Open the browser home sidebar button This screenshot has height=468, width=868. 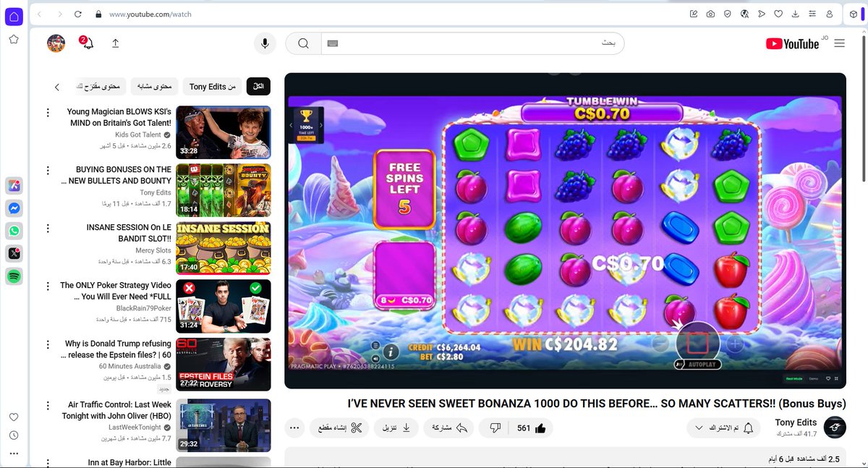pyautogui.click(x=14, y=17)
